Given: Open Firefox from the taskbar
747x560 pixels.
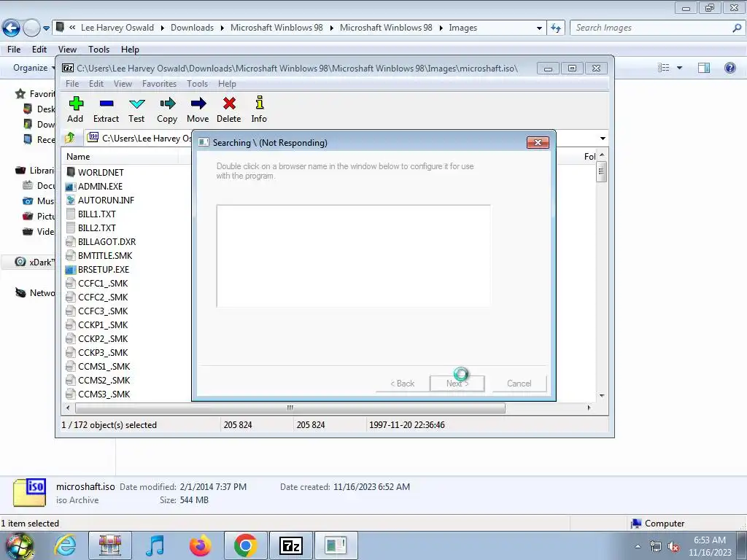Looking at the screenshot, I should coord(200,545).
